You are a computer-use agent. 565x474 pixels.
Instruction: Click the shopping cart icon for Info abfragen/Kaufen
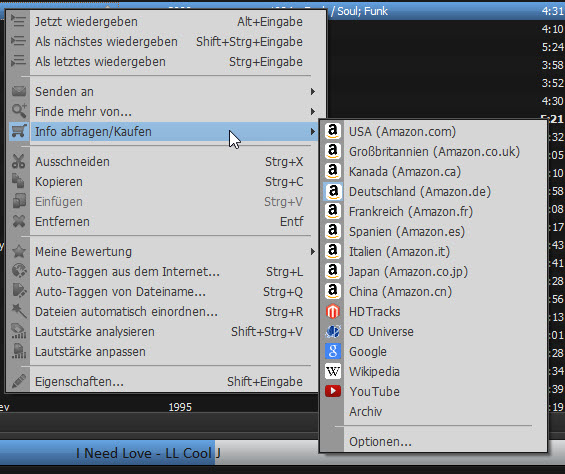(x=19, y=131)
